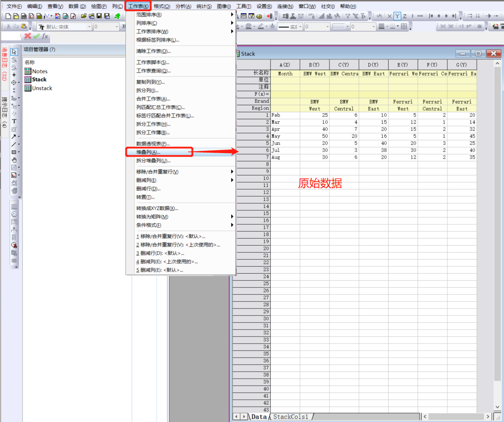Click the worksheet vertical scrollbar down arrow
The height and width of the screenshot is (422, 504).
(497, 407)
